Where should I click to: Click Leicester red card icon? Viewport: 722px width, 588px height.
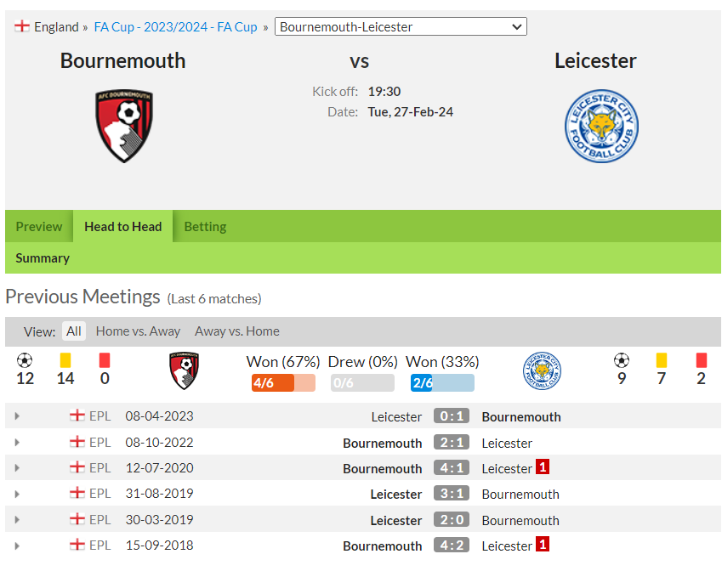702,359
